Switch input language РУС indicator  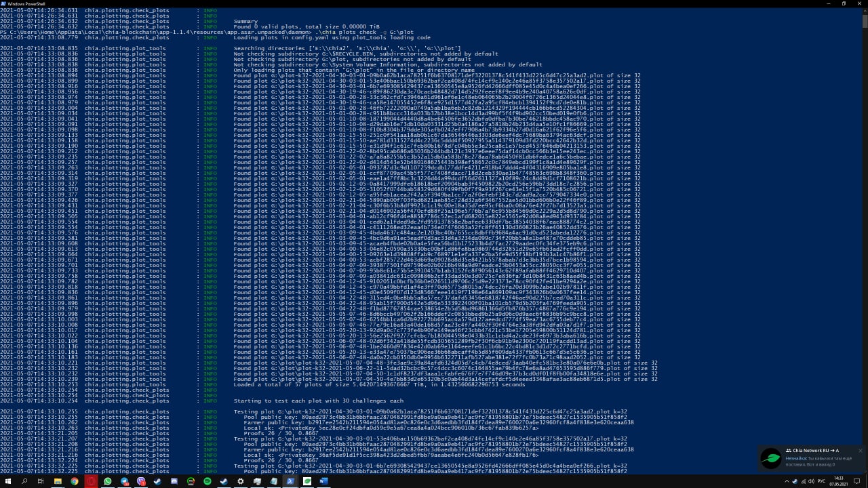click(821, 481)
